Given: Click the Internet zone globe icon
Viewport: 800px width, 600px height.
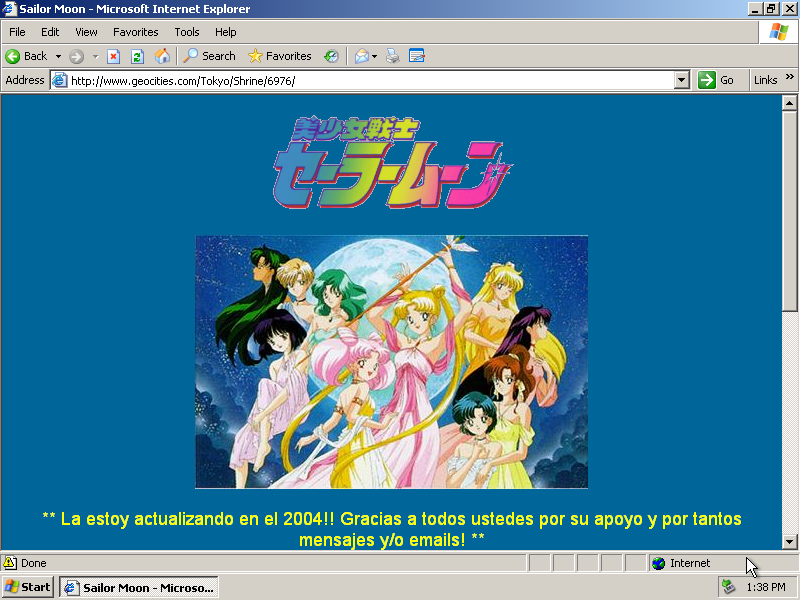Looking at the screenshot, I should click(659, 563).
